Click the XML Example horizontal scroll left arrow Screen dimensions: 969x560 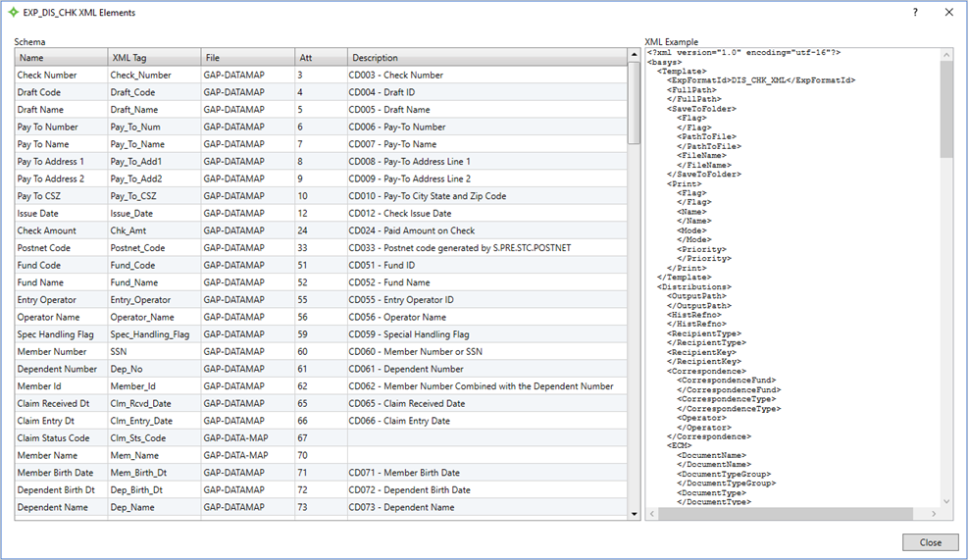click(651, 514)
